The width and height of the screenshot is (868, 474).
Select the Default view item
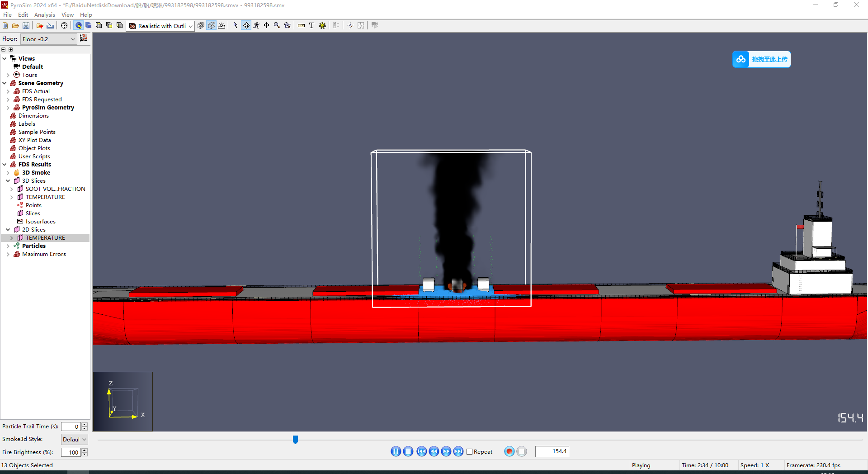click(33, 67)
